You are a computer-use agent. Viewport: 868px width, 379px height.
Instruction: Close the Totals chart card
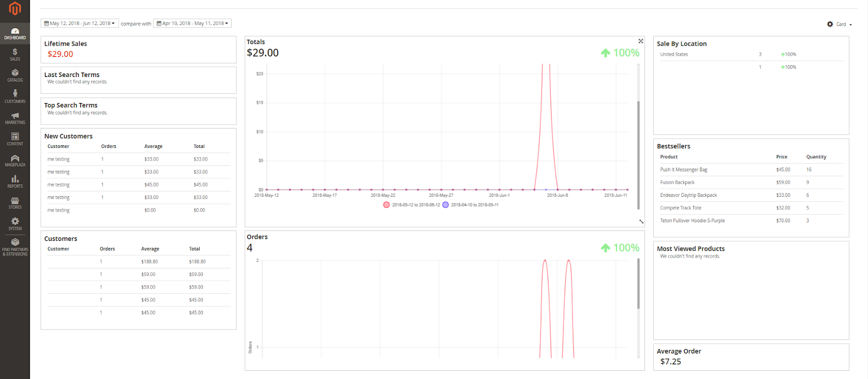(x=641, y=41)
